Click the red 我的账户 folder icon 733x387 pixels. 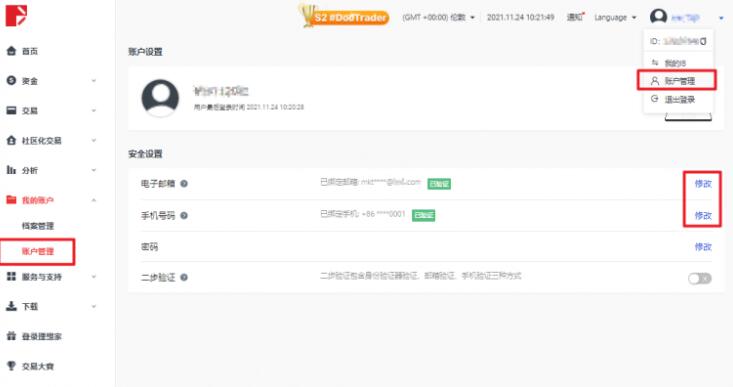(11, 200)
